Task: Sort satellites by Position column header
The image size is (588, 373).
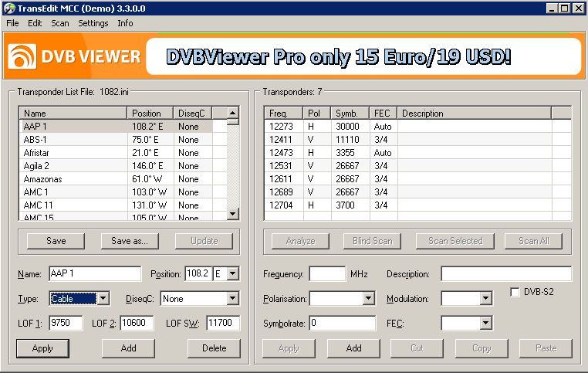Action: (x=150, y=114)
